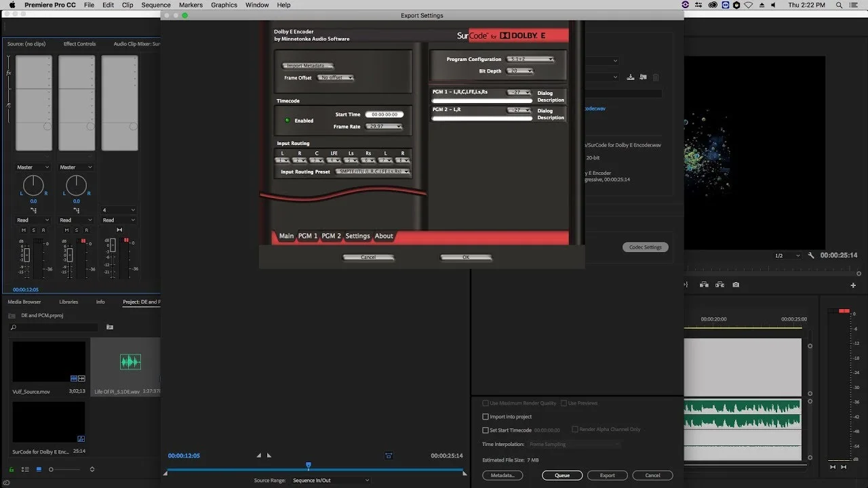Switch Project panel to list view

25,469
